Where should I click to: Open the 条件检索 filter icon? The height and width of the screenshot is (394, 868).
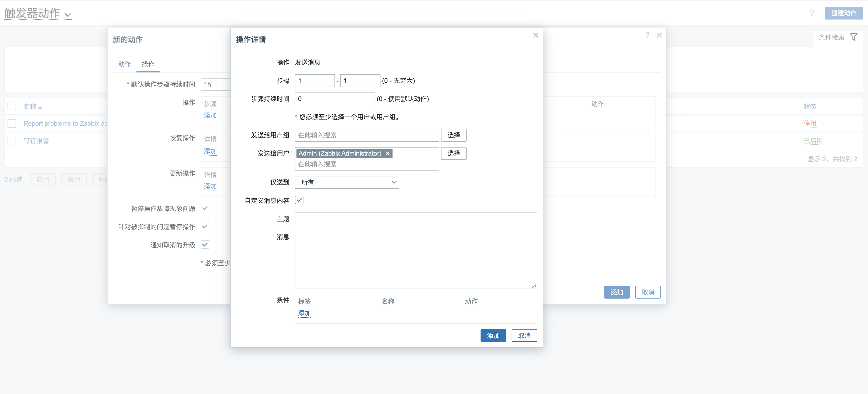coord(853,37)
